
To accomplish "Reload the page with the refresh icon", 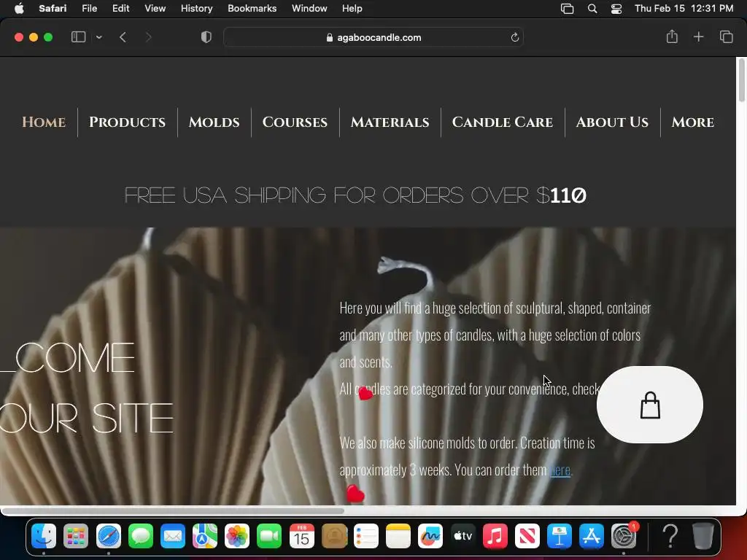I will tap(514, 38).
